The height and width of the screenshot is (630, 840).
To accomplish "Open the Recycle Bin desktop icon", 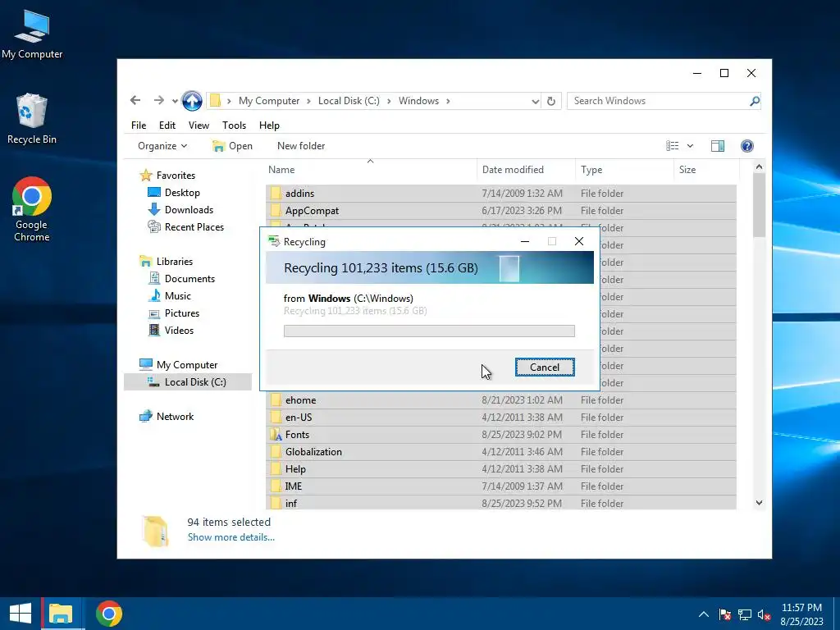I will coord(32,119).
